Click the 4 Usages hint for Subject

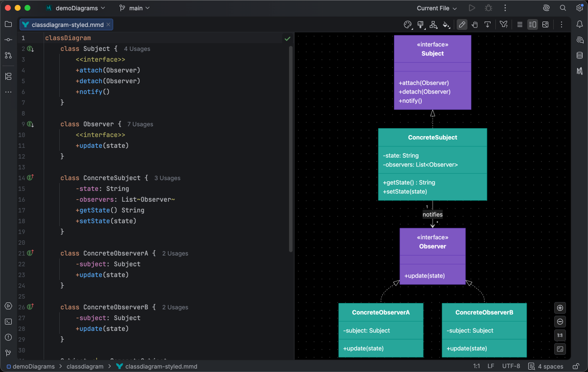(137, 49)
